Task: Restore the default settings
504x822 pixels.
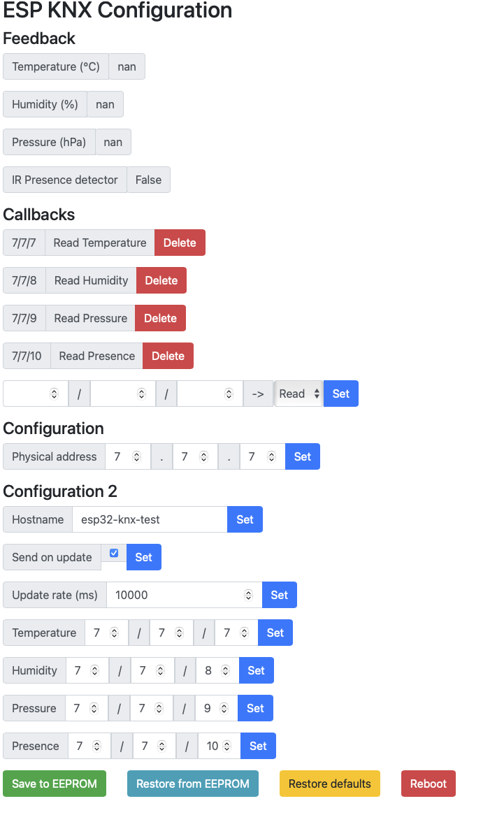Action: click(x=329, y=784)
